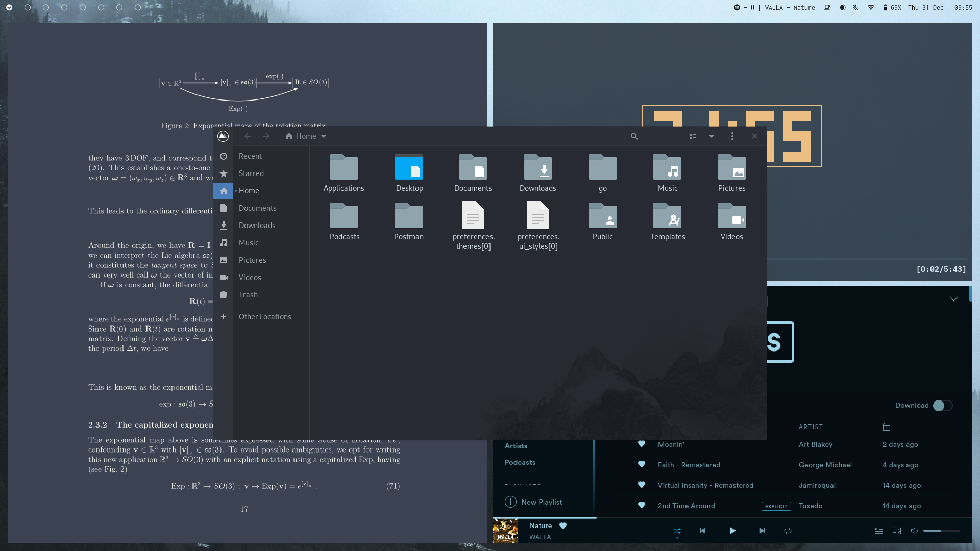The image size is (980, 551).
Task: Seek on the song progress bar
Action: [x=732, y=518]
